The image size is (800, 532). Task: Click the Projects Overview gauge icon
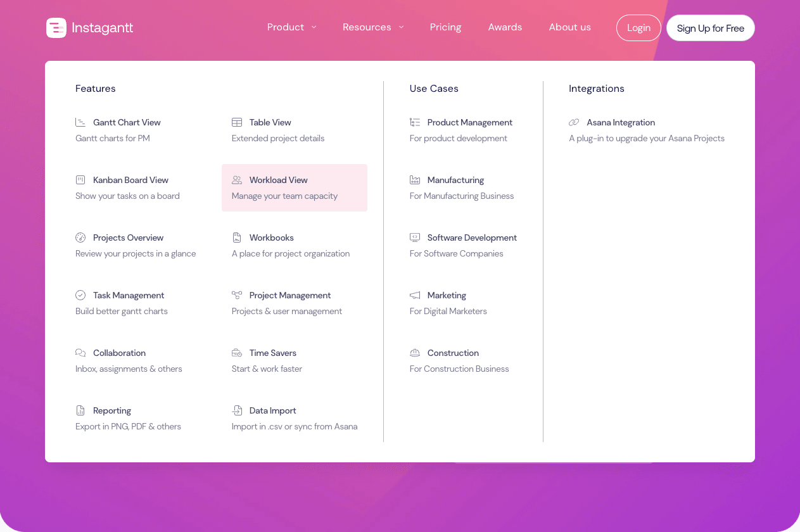click(80, 237)
